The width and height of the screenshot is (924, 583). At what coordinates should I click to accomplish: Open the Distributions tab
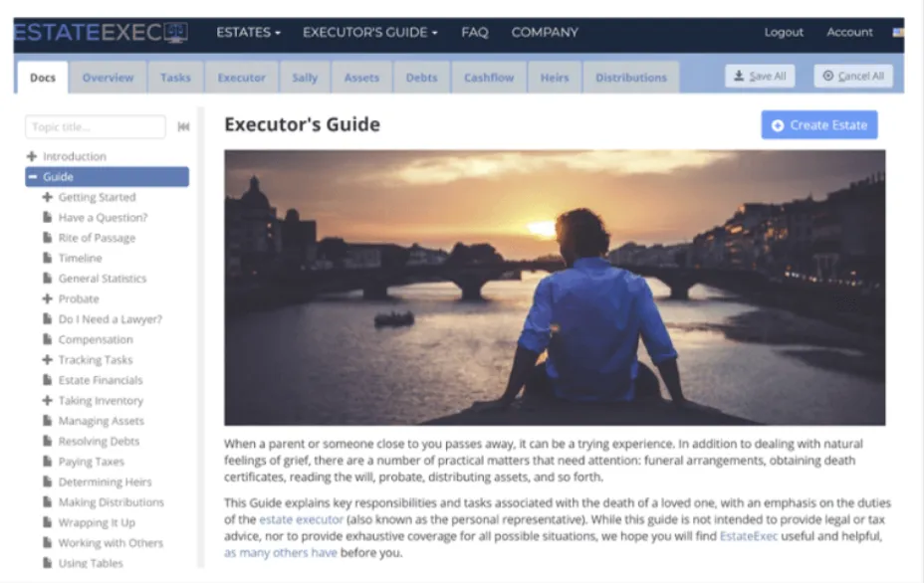[630, 78]
